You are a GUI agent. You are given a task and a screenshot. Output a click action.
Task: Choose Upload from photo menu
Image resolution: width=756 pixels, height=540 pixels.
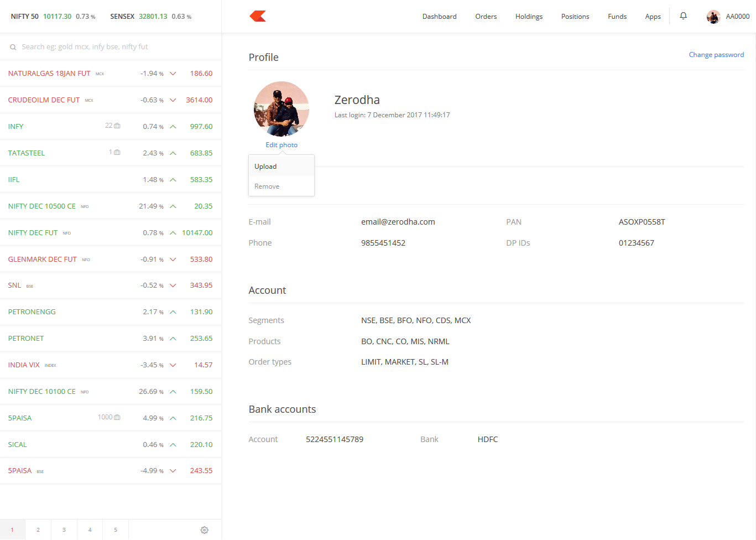pos(281,167)
